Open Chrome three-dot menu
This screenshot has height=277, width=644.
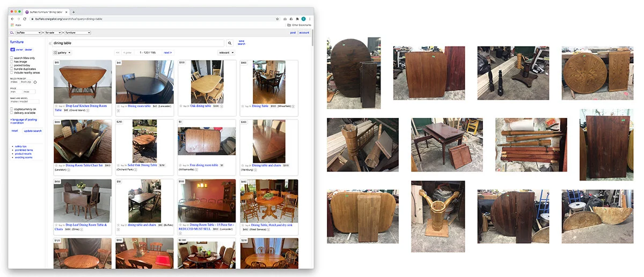coord(310,19)
